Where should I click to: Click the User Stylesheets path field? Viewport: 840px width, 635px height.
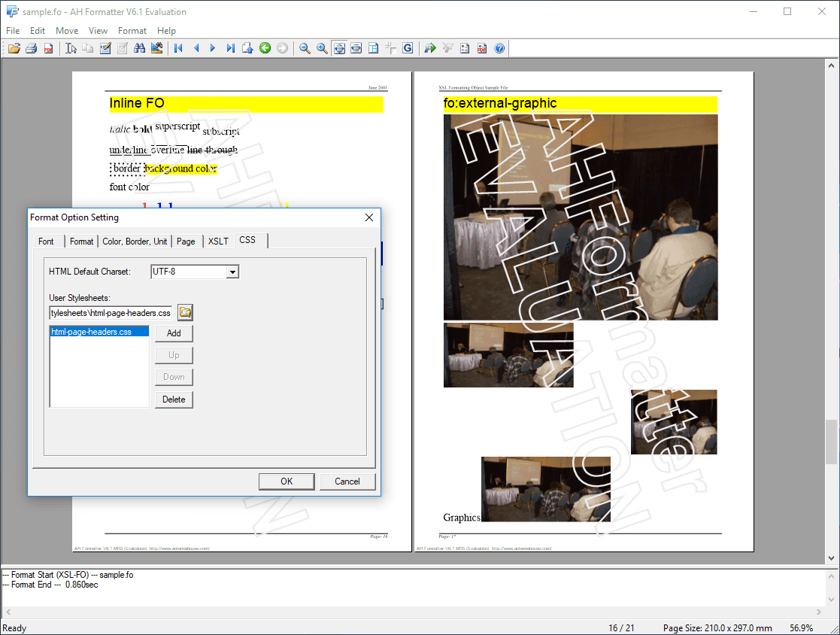click(x=111, y=312)
